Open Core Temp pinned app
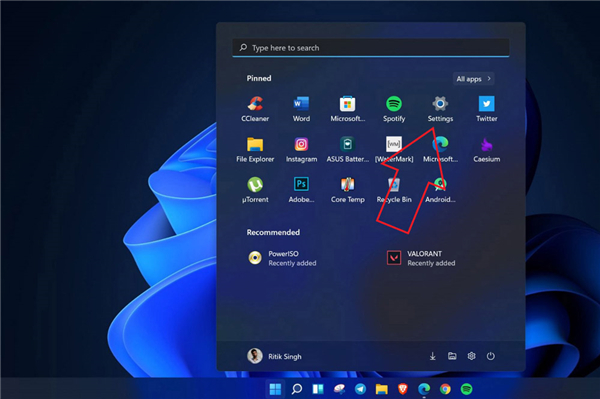Image resolution: width=600 pixels, height=399 pixels. click(347, 190)
